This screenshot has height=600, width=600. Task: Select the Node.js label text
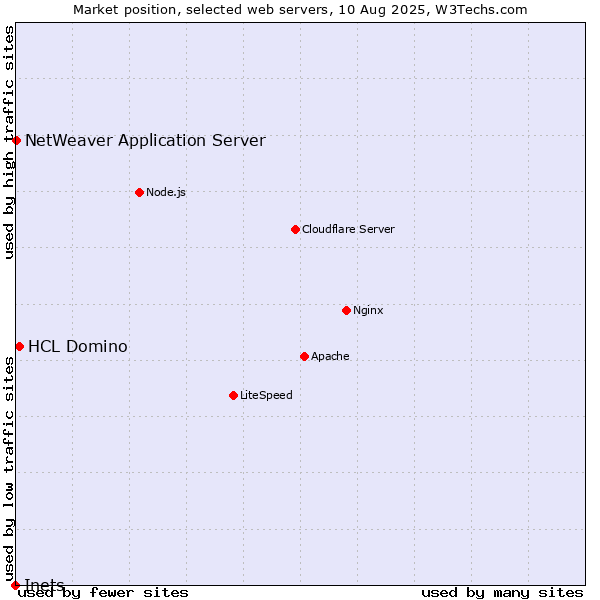[166, 192]
